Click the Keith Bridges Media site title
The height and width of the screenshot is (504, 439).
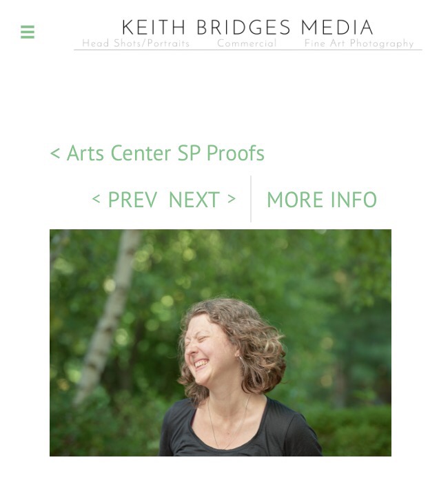coord(247,28)
